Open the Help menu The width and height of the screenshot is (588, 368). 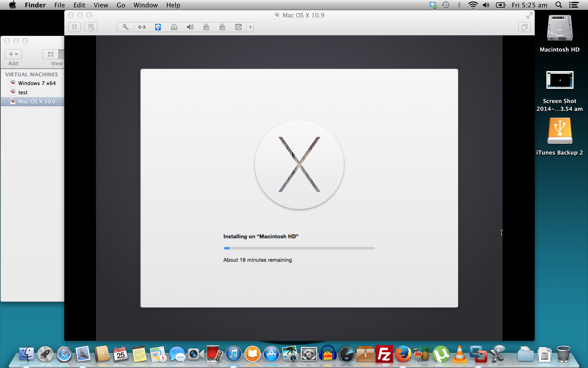(173, 5)
